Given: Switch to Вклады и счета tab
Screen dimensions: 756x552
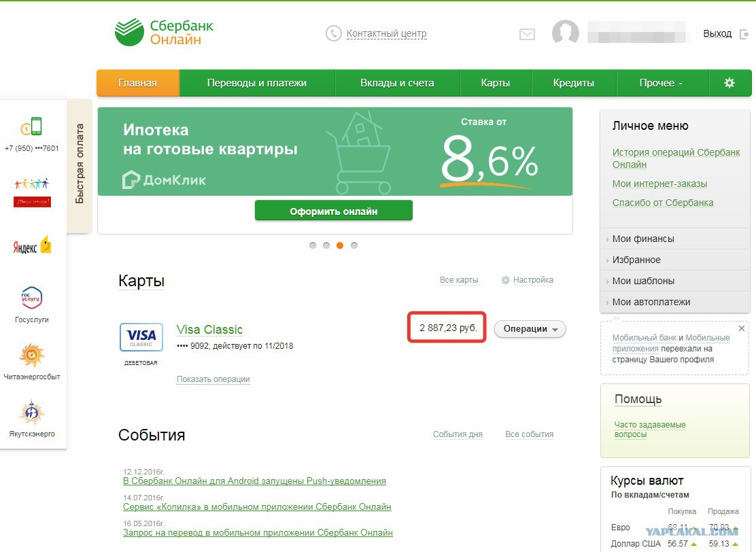Looking at the screenshot, I should click(397, 83).
